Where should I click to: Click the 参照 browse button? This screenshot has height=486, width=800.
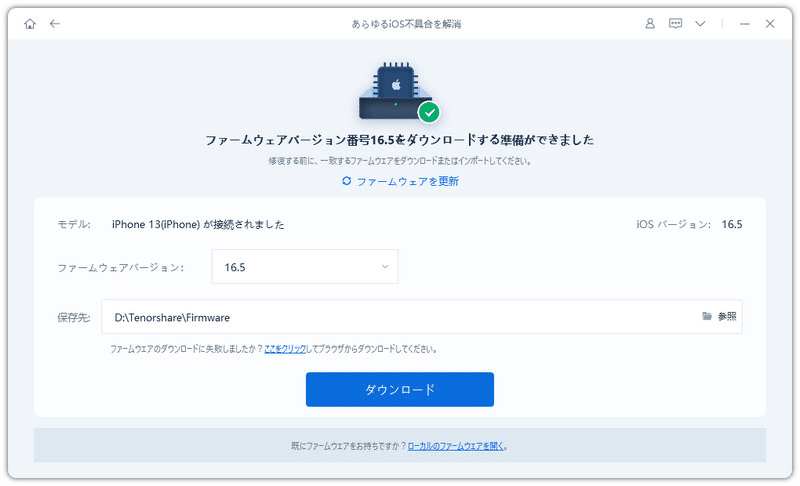click(726, 317)
